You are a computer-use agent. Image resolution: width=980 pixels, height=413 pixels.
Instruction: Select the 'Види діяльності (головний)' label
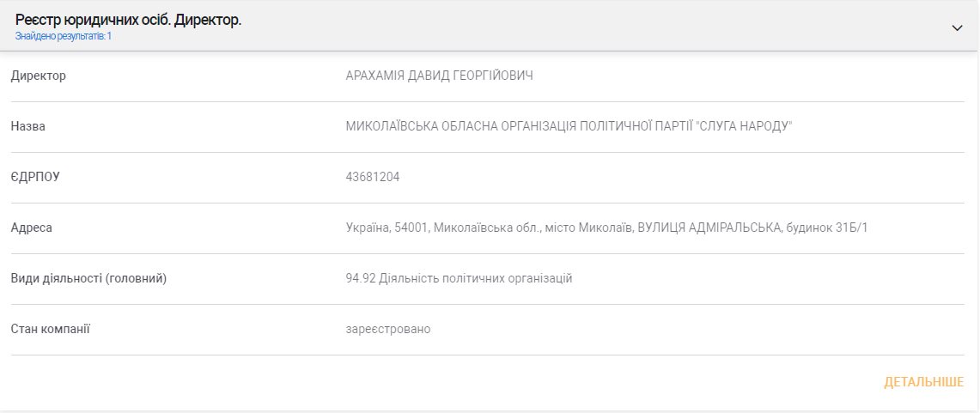(x=88, y=278)
